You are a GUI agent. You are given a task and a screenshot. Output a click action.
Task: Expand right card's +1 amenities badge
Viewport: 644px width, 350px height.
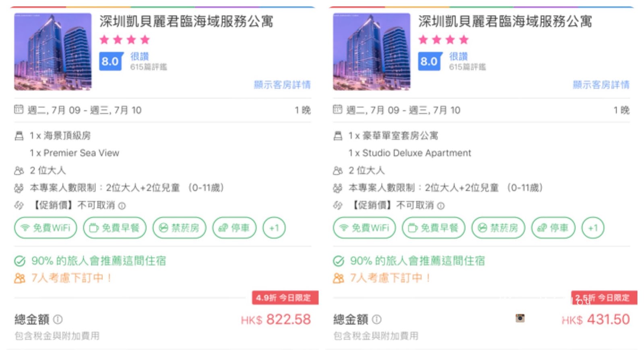pos(592,228)
